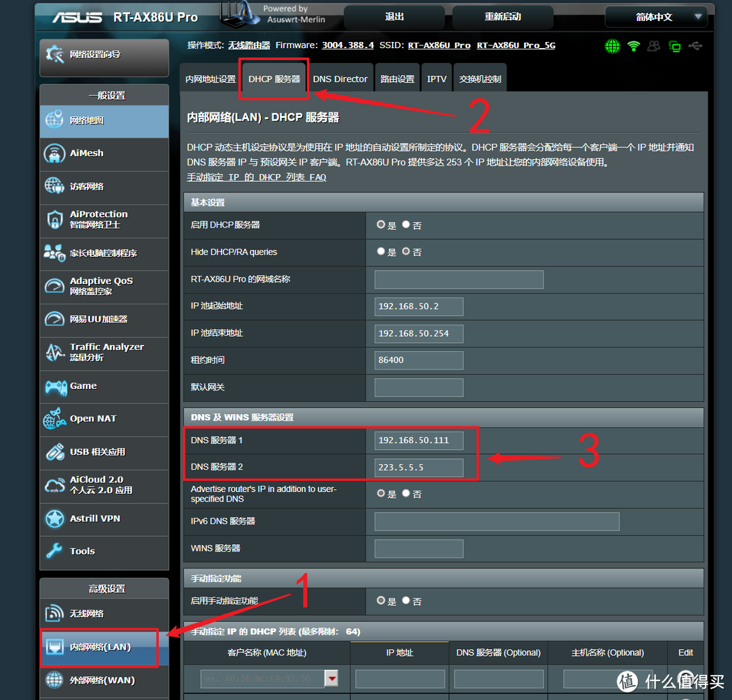Screen dimensions: 732x700
Task: Click the green internet globe status icon
Action: (x=612, y=45)
